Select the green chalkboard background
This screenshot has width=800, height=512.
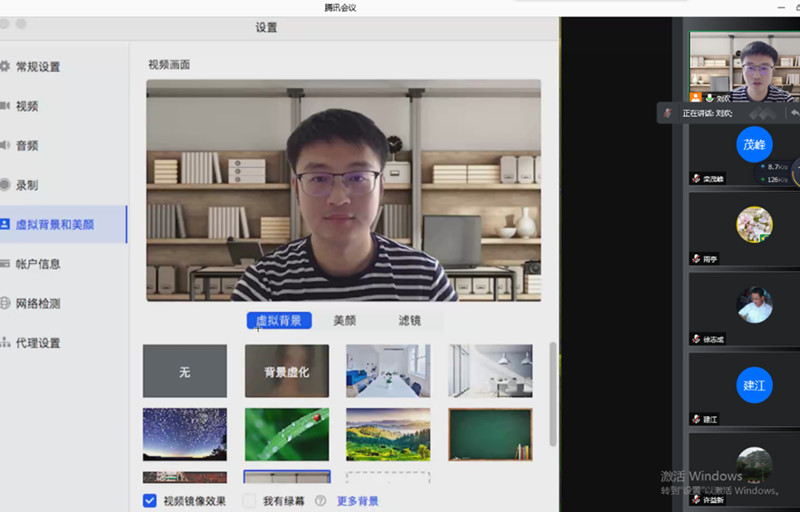(x=490, y=434)
